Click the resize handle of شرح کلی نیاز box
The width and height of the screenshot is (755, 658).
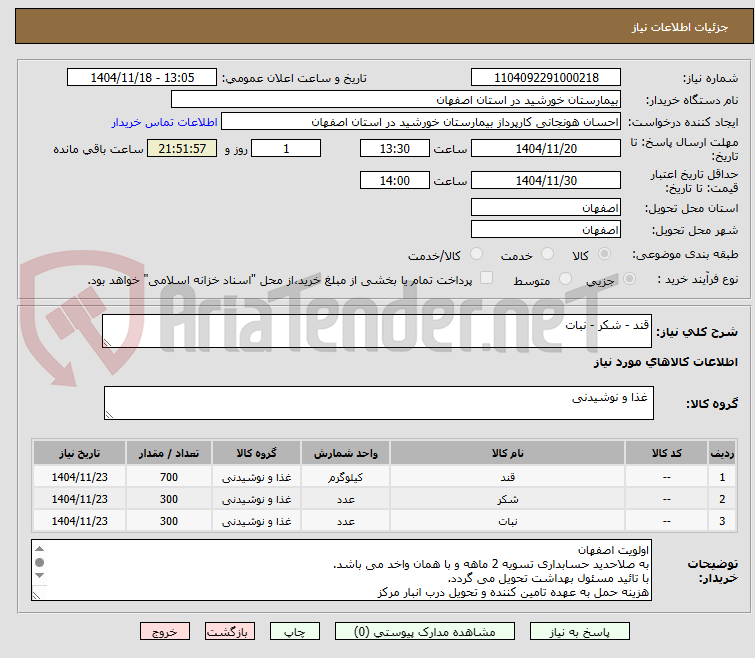(107, 343)
